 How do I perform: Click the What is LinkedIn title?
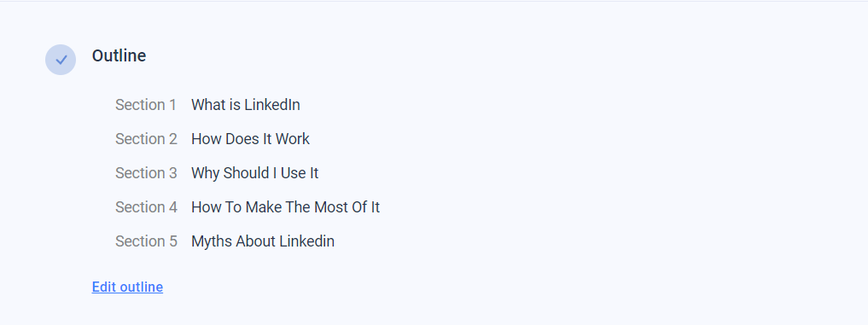(246, 105)
